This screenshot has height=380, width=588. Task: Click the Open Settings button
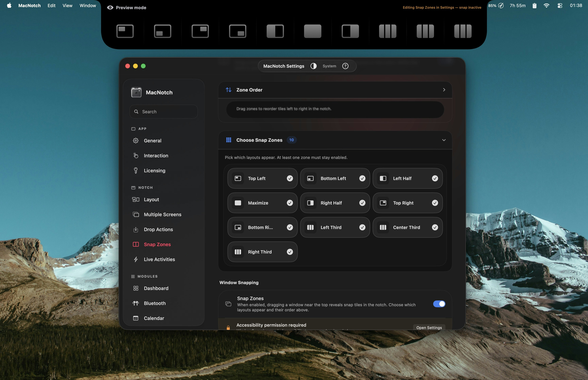click(429, 327)
